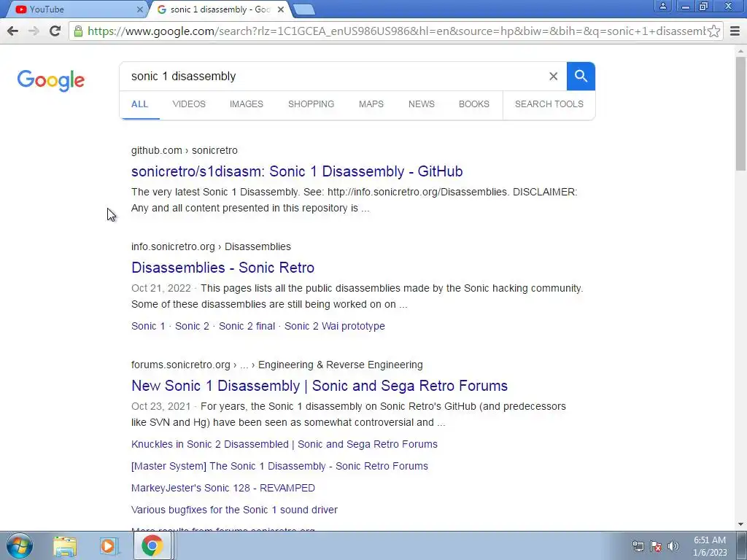This screenshot has height=560, width=747.
Task: Click the Show desktop strip by the clock
Action: click(742, 545)
